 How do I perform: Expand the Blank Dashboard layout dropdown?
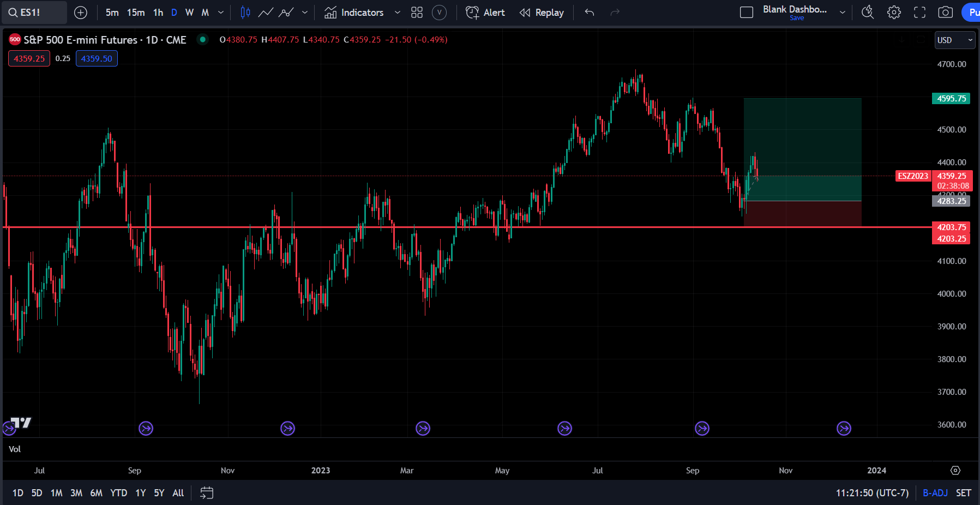[x=842, y=12]
